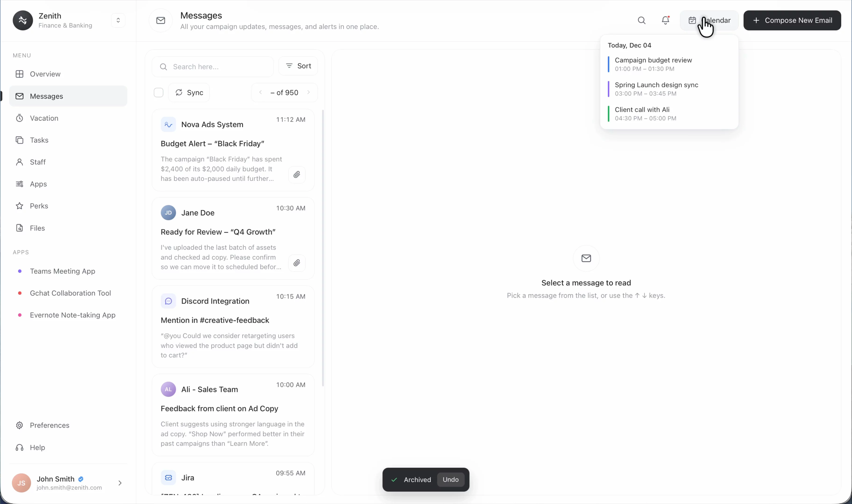The width and height of the screenshot is (852, 504).
Task: Click the Jira sender icon
Action: tap(168, 477)
